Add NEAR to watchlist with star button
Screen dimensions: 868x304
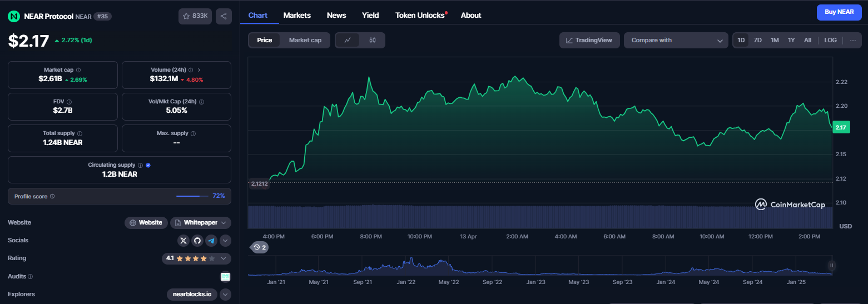(195, 16)
